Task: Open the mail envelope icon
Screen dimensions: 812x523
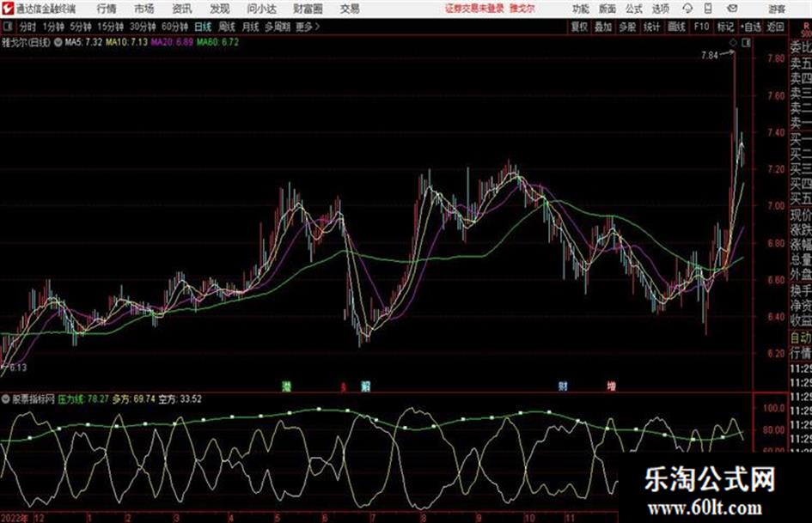Action: tap(732, 9)
